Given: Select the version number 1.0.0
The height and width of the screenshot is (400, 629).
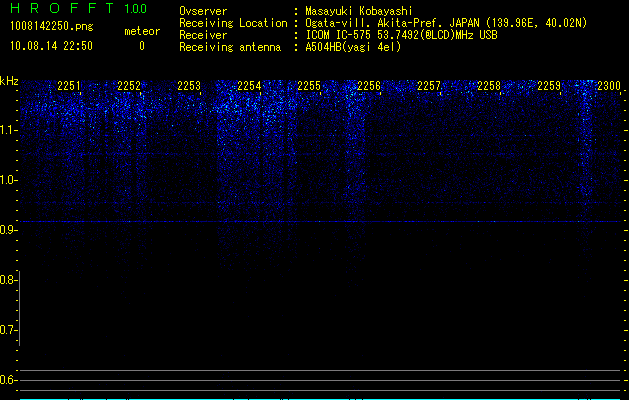Looking at the screenshot, I should [x=135, y=9].
